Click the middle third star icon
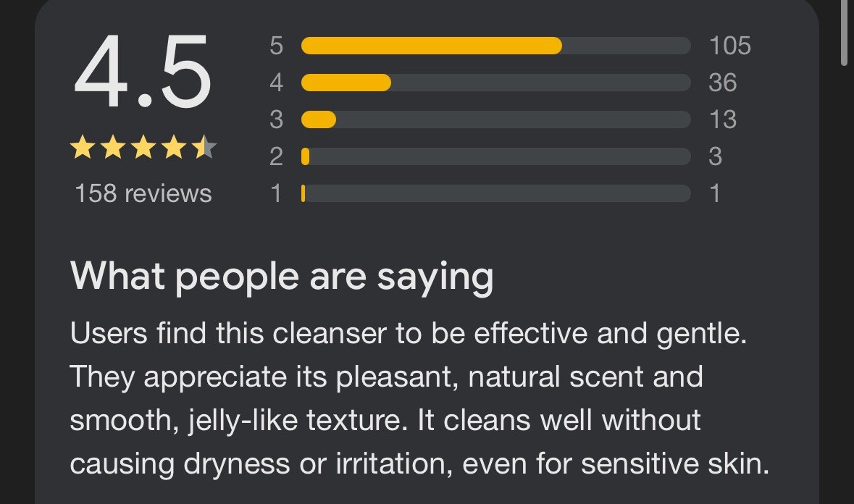854x504 pixels. click(x=143, y=148)
